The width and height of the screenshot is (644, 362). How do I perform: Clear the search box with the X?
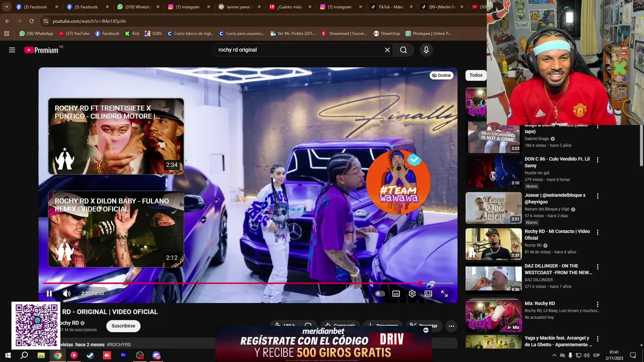pyautogui.click(x=387, y=50)
